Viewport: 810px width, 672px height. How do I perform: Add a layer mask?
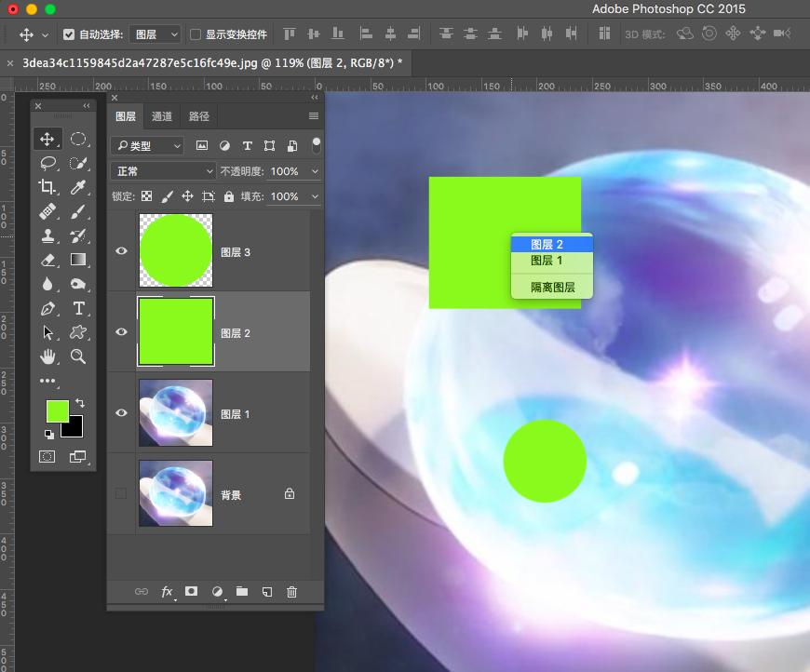pos(191,591)
